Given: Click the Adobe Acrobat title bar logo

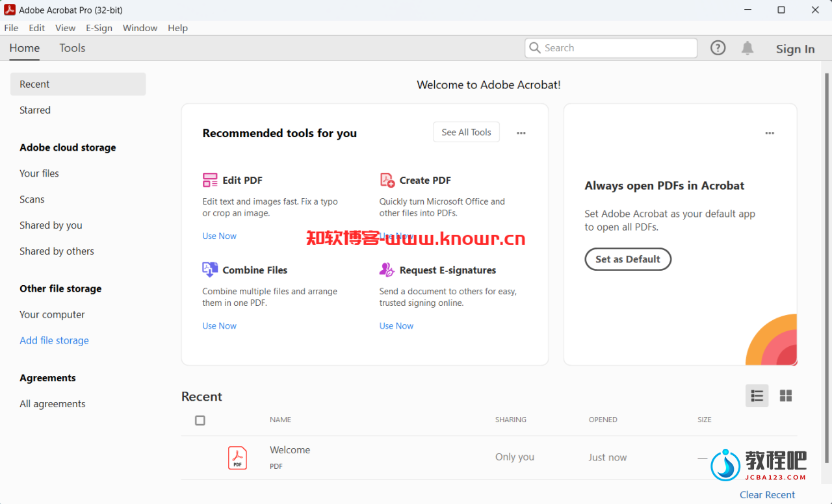Looking at the screenshot, I should point(10,10).
